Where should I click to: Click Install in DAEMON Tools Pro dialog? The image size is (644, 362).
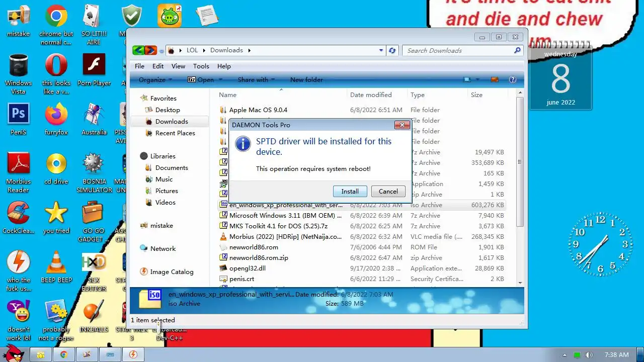[x=350, y=191]
